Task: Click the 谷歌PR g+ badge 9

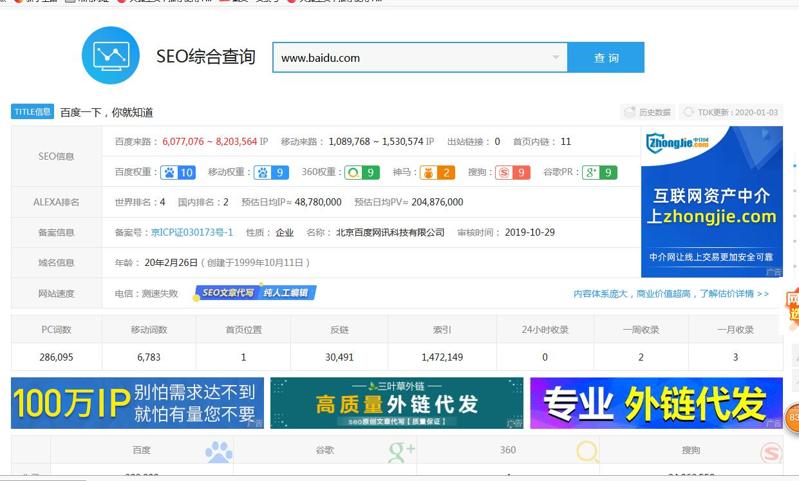Action: point(600,173)
